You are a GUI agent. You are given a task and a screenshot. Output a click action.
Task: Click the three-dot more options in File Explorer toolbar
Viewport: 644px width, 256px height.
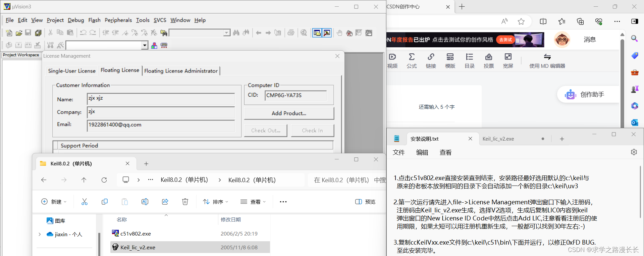(x=283, y=202)
